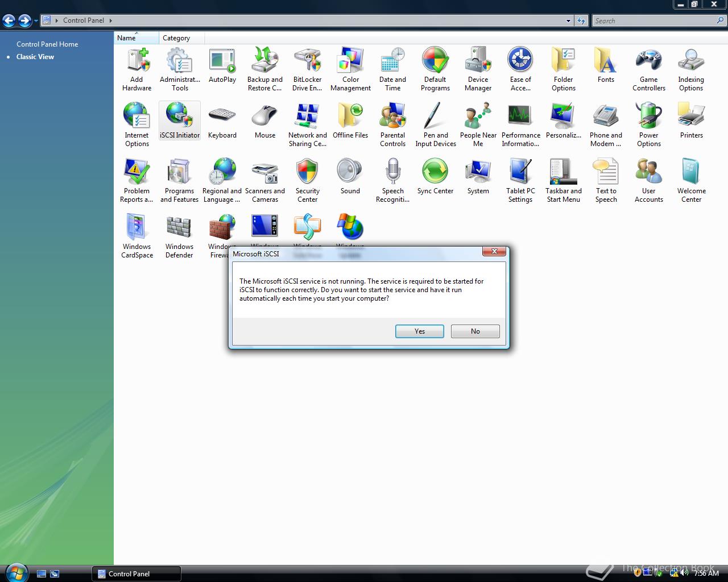Open User Accounts icon
Image resolution: width=728 pixels, height=582 pixels.
tap(649, 180)
